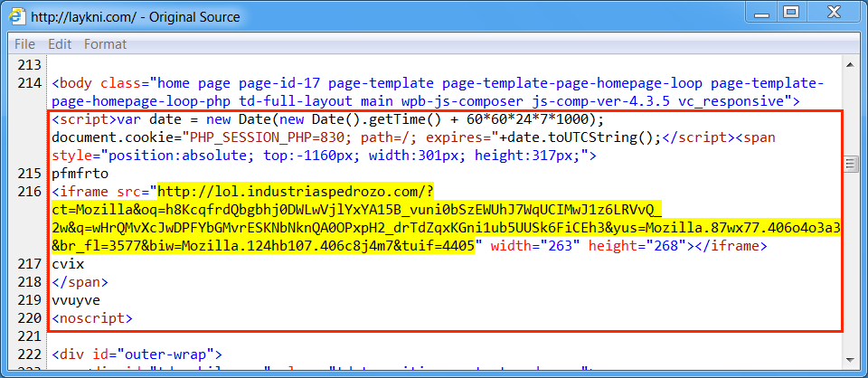The height and width of the screenshot is (378, 868).
Task: Minimize the Original Source window
Action: point(761,14)
